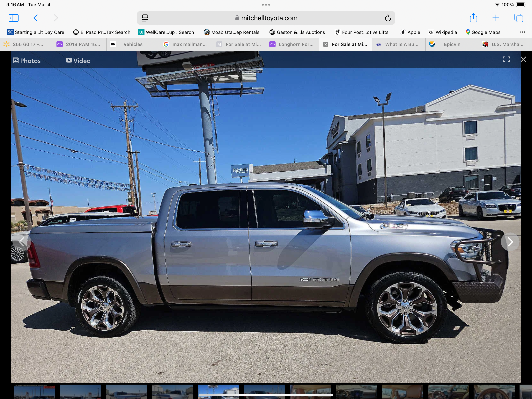Show the previous photo
Viewport: 532px width, 399px height.
(22, 242)
